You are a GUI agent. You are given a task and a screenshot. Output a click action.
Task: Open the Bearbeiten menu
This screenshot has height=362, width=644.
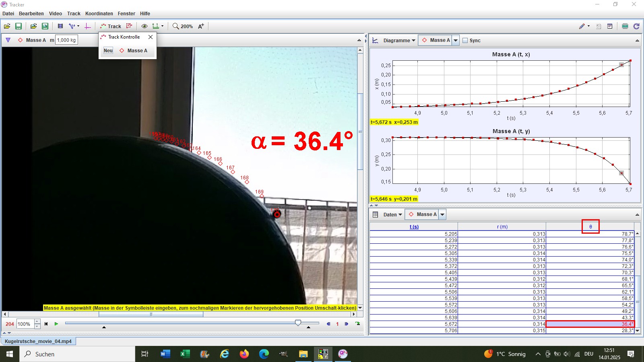point(31,13)
